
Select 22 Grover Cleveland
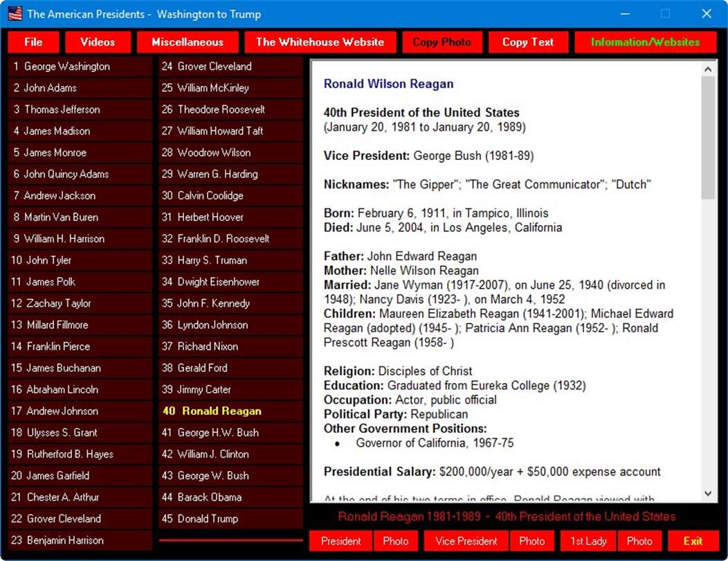point(80,519)
